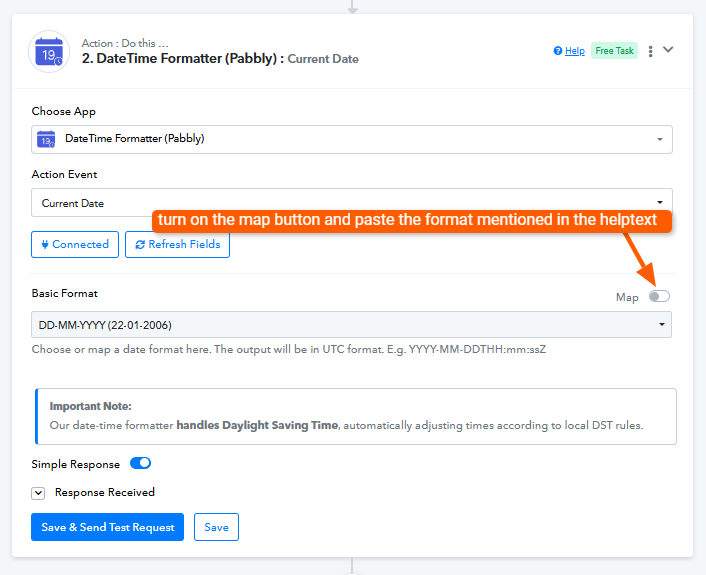
Task: Click the plug icon on Connected button
Action: click(x=44, y=245)
